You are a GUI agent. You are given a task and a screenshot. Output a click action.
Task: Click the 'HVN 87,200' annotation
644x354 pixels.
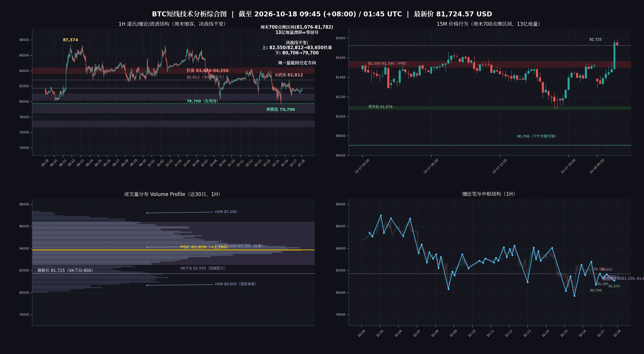(226, 212)
